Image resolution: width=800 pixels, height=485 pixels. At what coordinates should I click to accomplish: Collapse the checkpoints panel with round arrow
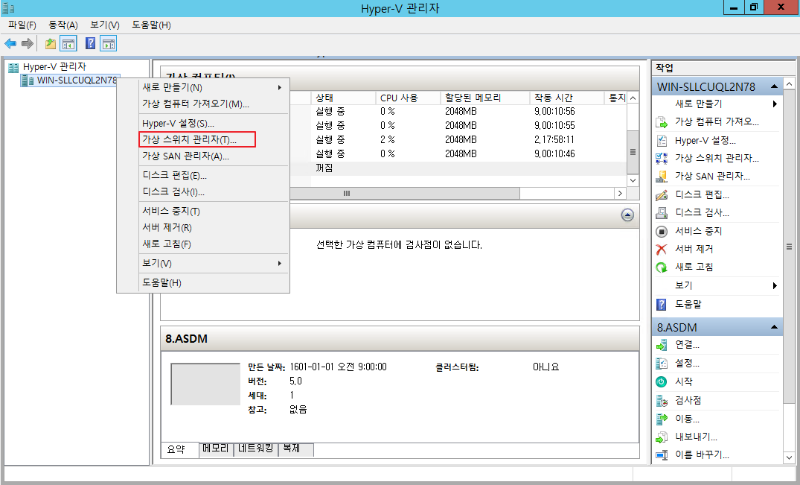[627, 215]
